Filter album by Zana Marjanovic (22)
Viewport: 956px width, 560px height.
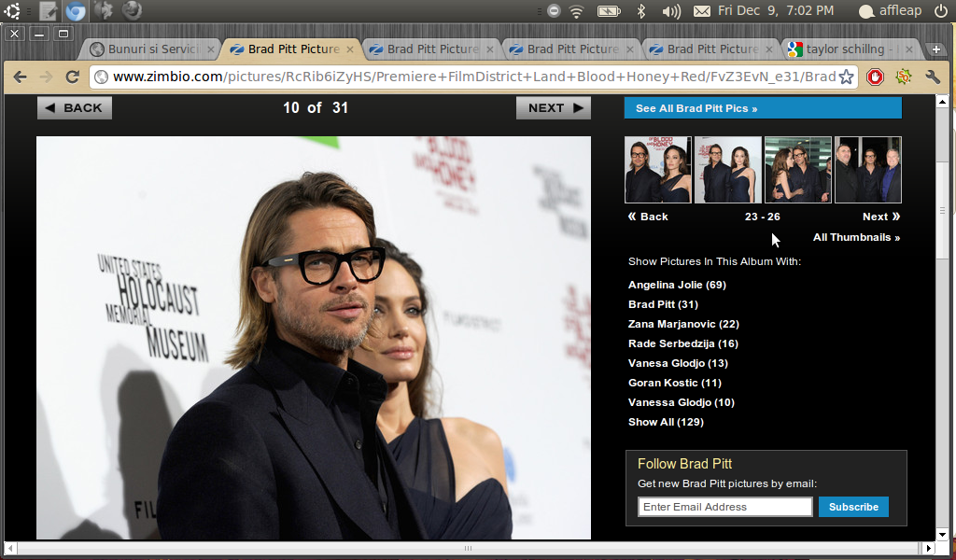coord(684,324)
